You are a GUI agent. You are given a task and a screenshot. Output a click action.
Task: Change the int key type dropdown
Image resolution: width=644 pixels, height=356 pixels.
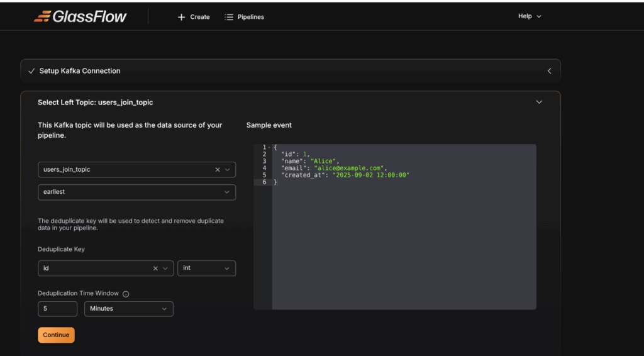click(206, 269)
